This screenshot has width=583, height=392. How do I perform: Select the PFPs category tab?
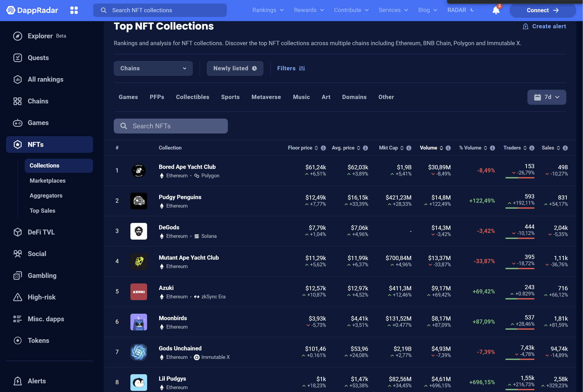[157, 97]
